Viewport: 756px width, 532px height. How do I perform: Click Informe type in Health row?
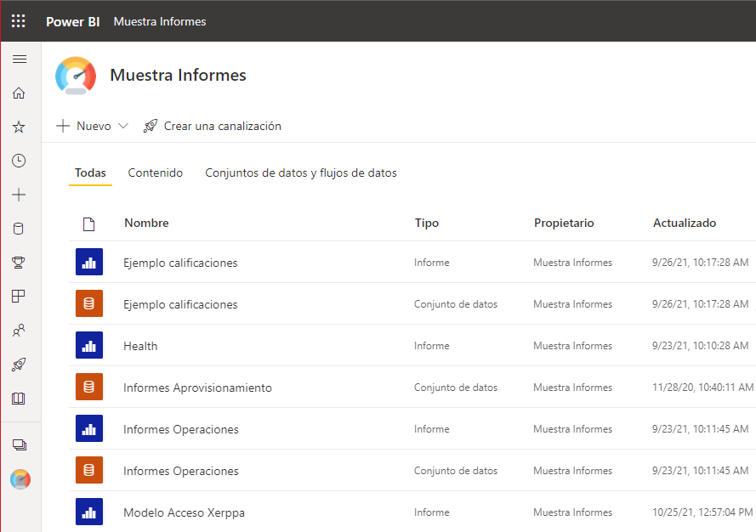pyautogui.click(x=431, y=346)
